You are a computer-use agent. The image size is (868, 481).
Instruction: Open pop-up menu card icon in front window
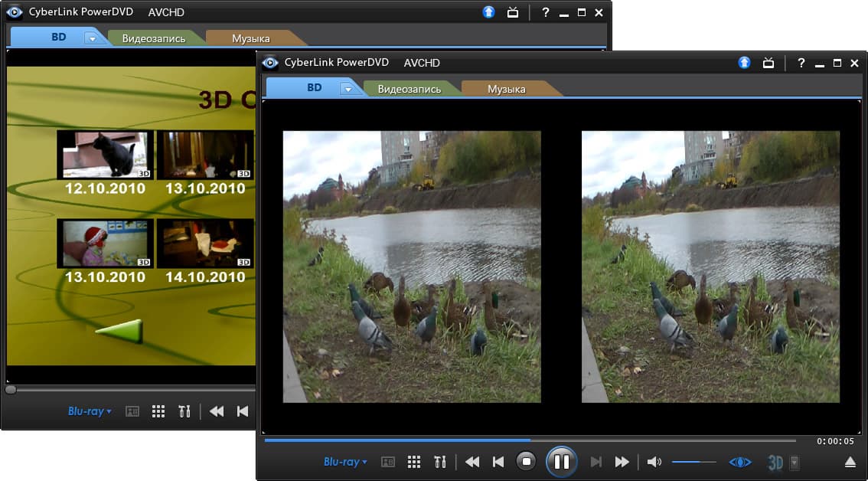pos(388,462)
